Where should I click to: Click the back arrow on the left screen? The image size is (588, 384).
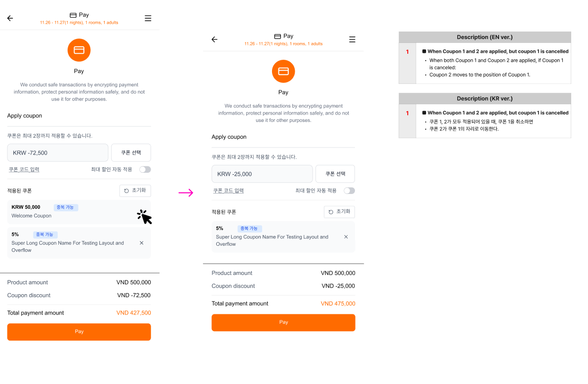(10, 18)
